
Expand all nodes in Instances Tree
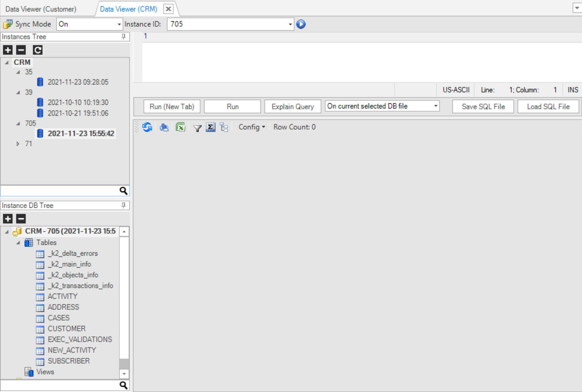point(8,50)
